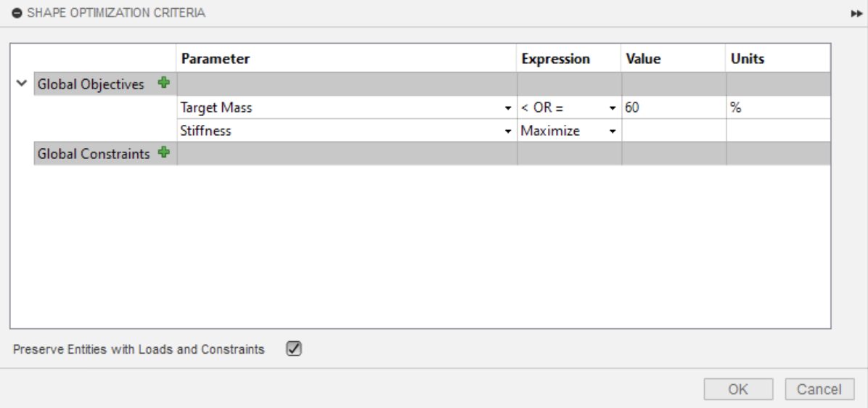The height and width of the screenshot is (408, 868).
Task: Collapse dialog using the header minus icon
Action: [x=17, y=13]
